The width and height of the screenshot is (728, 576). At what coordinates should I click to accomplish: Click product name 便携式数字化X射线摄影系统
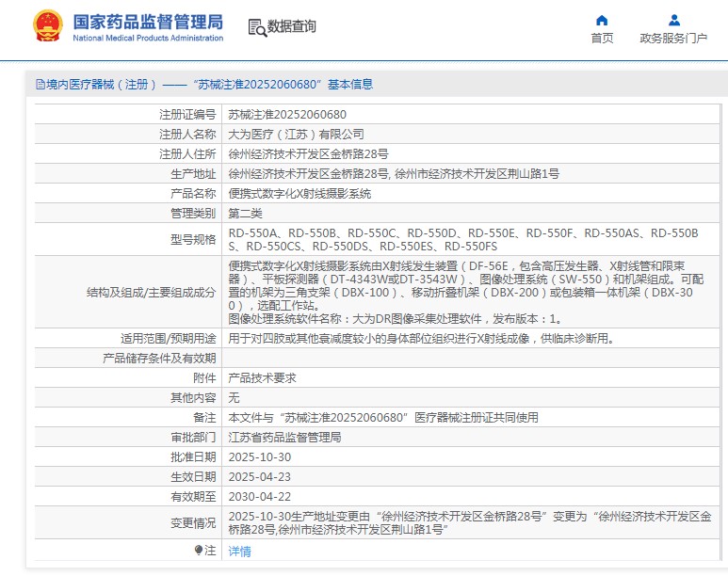299,194
